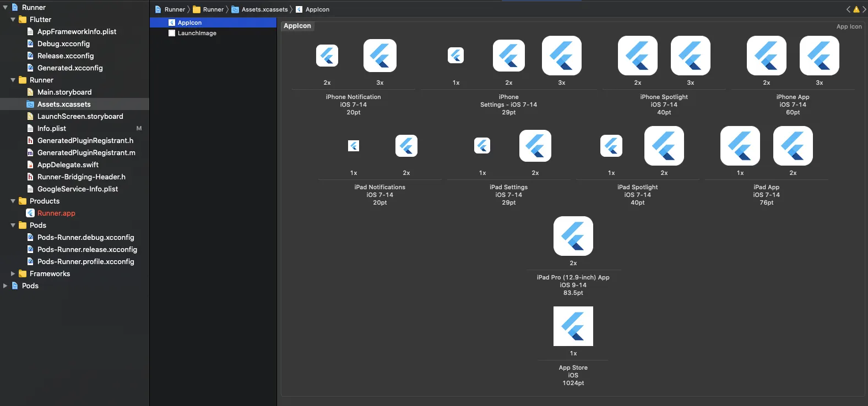Click the Pods project icon at tree bottom

pyautogui.click(x=15, y=286)
